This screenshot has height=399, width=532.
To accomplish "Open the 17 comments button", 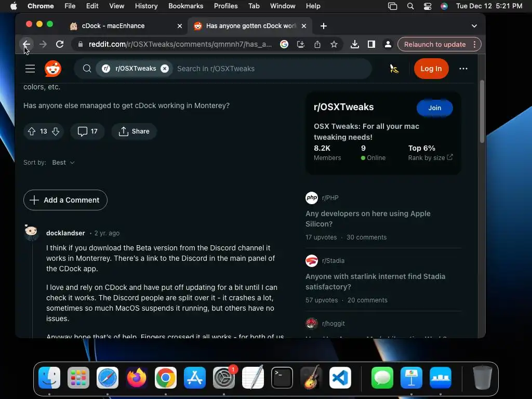I will (87, 131).
